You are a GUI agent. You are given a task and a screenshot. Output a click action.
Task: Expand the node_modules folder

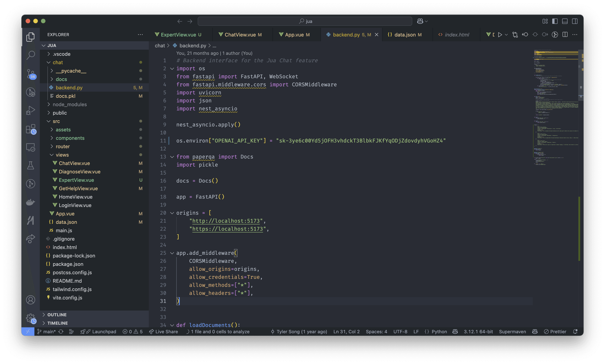69,104
